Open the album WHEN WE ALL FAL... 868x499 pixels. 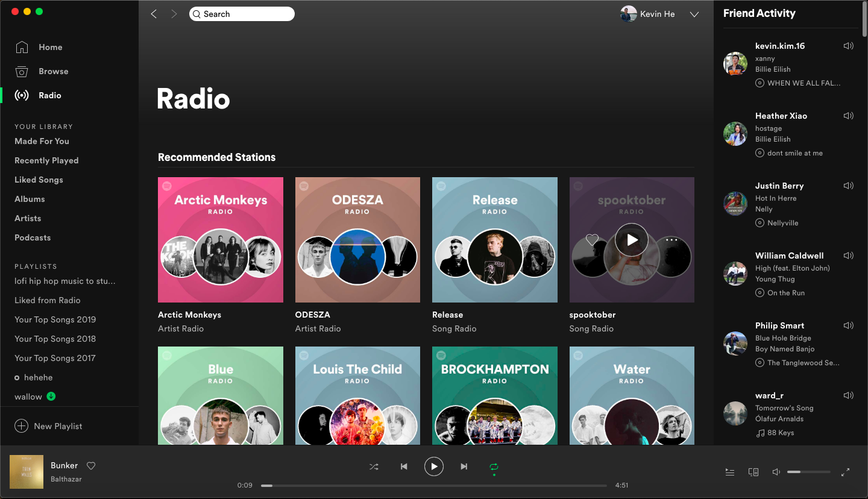[x=804, y=83]
